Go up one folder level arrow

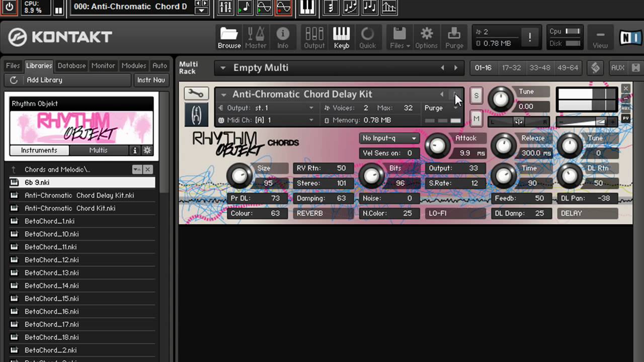(14, 169)
